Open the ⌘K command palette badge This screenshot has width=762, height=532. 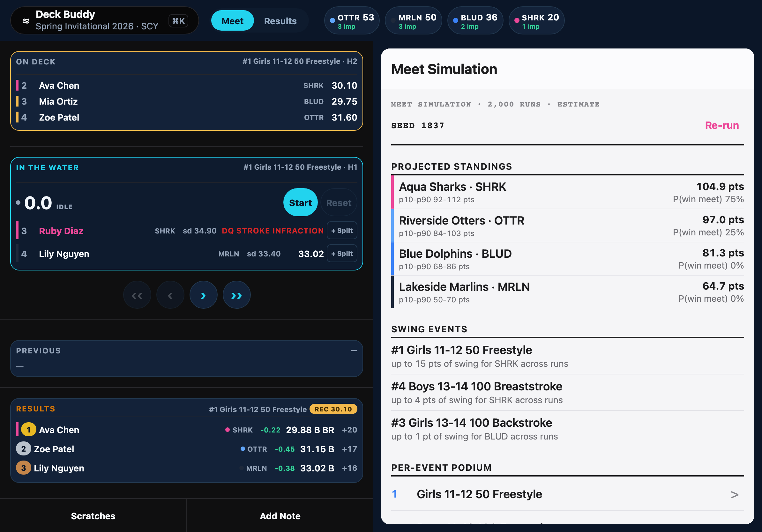[x=179, y=21]
